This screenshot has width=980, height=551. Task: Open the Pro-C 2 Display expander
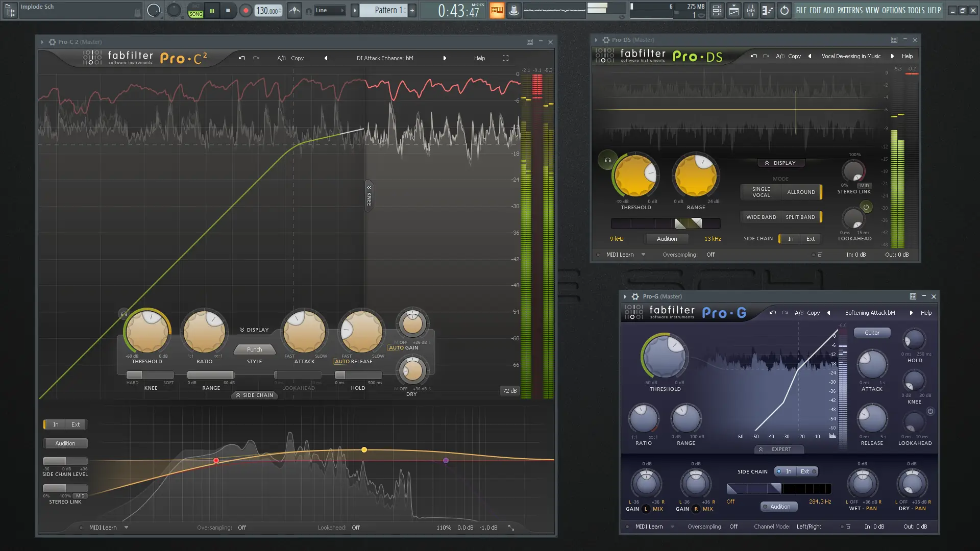pyautogui.click(x=254, y=330)
